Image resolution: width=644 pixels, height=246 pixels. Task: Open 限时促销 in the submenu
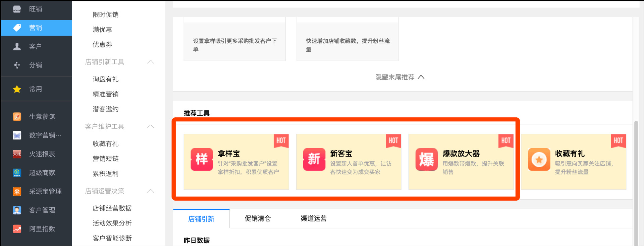pyautogui.click(x=106, y=14)
